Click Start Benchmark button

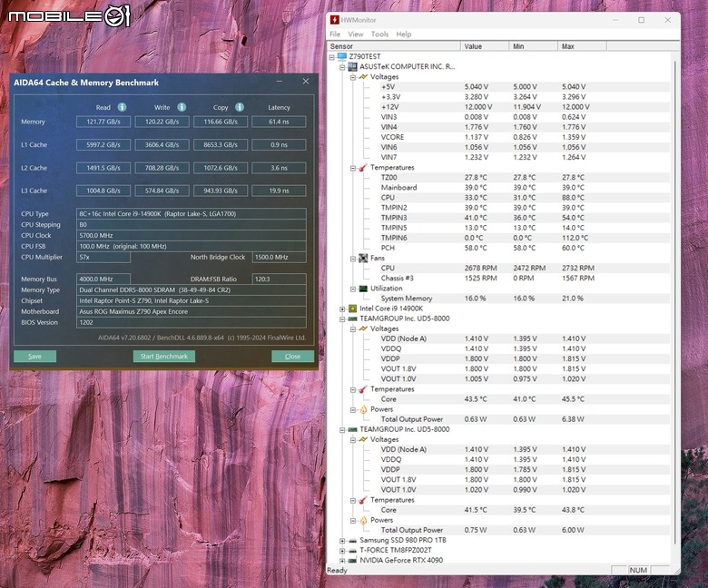tap(164, 356)
